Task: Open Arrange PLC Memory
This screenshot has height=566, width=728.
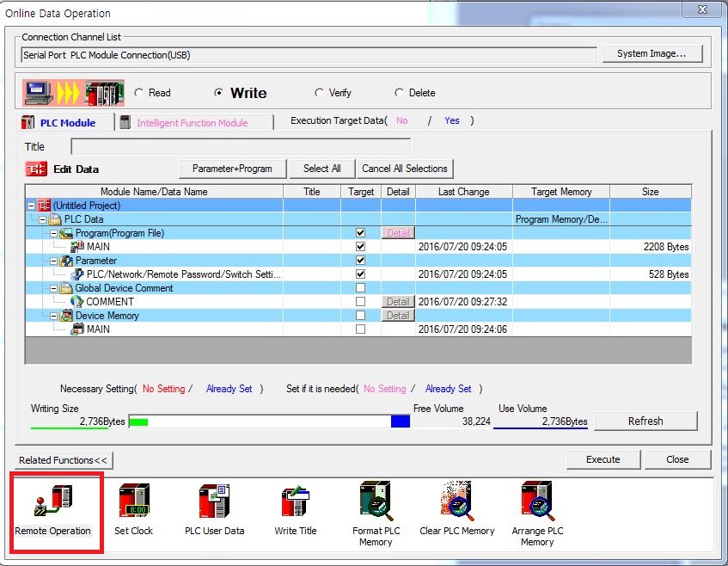Action: tap(538, 501)
